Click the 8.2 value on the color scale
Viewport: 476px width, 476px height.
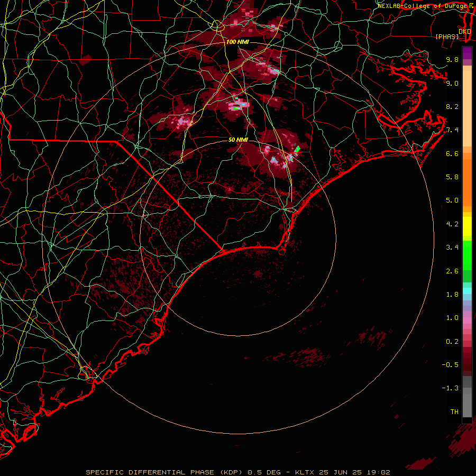tap(452, 106)
